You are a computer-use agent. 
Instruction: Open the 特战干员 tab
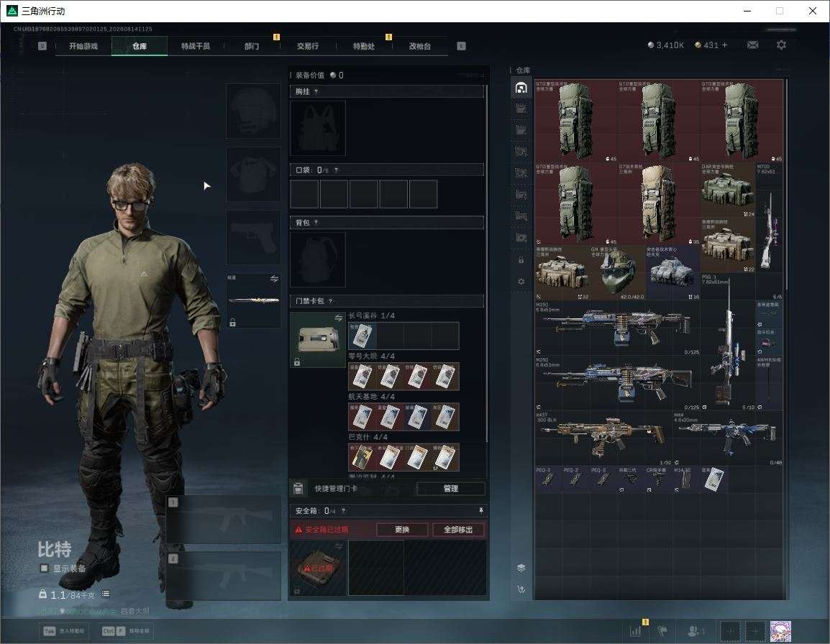(196, 46)
